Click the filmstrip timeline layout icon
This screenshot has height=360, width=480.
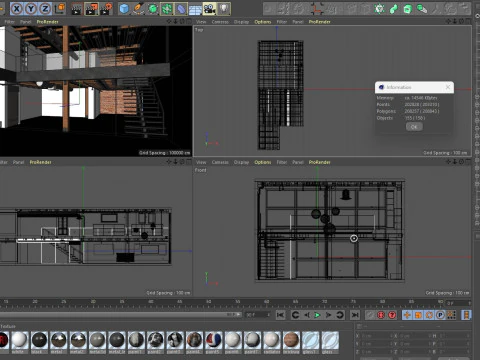tap(466, 315)
